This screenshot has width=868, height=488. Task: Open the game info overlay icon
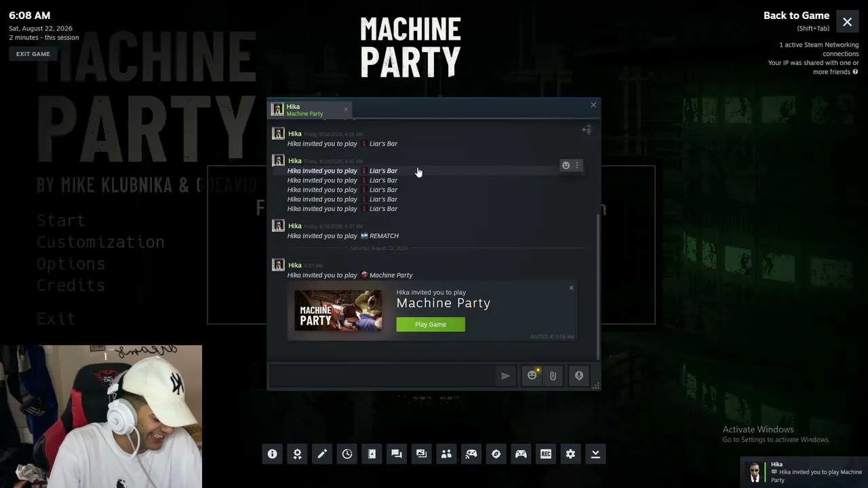coord(272,454)
